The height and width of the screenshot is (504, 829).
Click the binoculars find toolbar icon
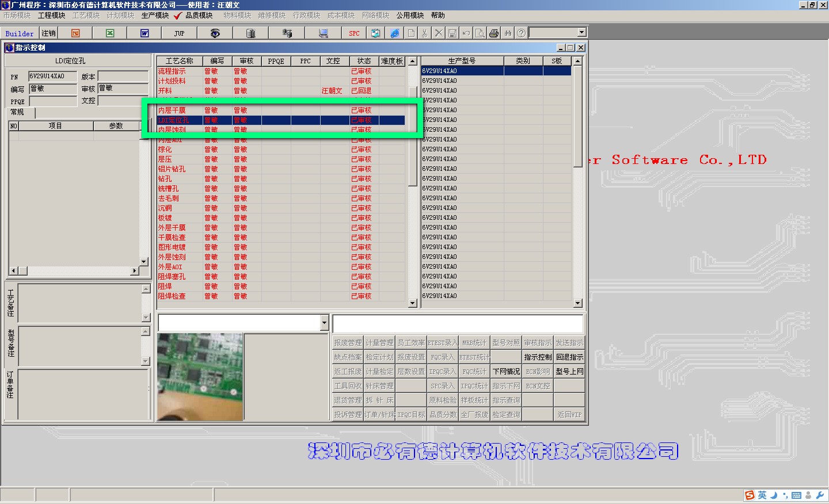508,33
